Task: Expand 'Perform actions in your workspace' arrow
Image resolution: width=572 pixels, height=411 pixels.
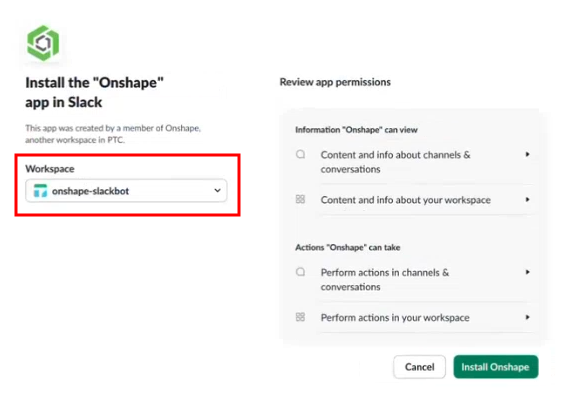Action: (527, 317)
